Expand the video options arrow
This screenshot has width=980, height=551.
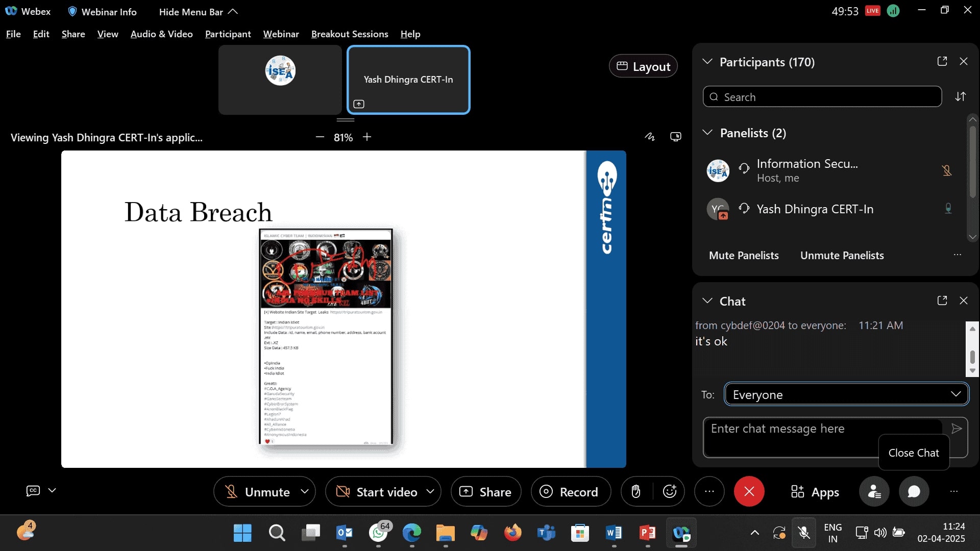(430, 491)
